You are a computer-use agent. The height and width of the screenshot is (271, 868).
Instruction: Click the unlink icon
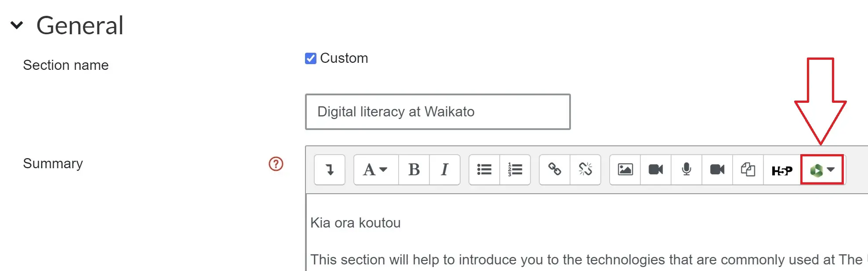585,170
